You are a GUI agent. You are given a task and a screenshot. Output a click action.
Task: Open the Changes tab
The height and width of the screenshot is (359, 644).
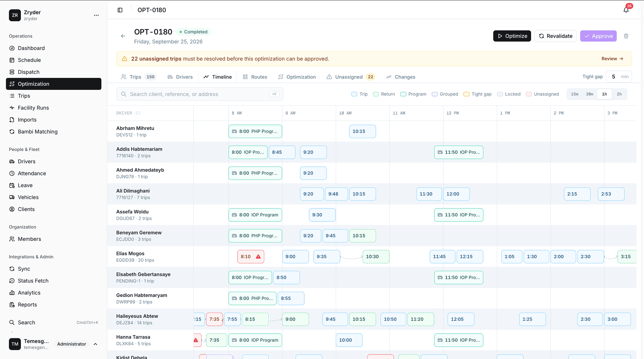(401, 77)
